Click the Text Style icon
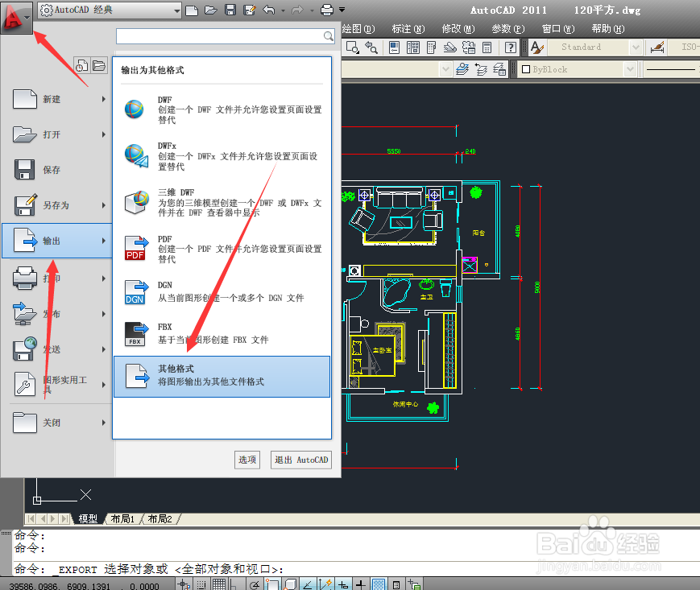The width and height of the screenshot is (700, 590). tap(537, 47)
